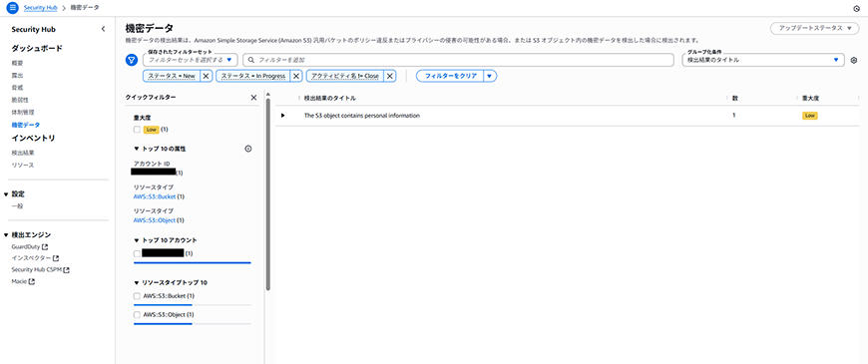Sort by 検出結果のタイトル column header
This screenshot has height=364, width=868.
pyautogui.click(x=330, y=98)
